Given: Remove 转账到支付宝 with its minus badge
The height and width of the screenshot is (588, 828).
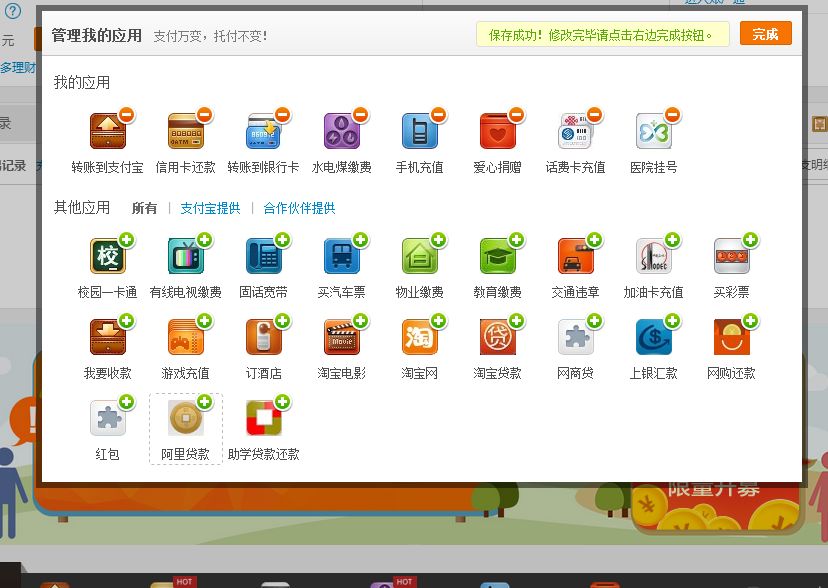Looking at the screenshot, I should 126,115.
